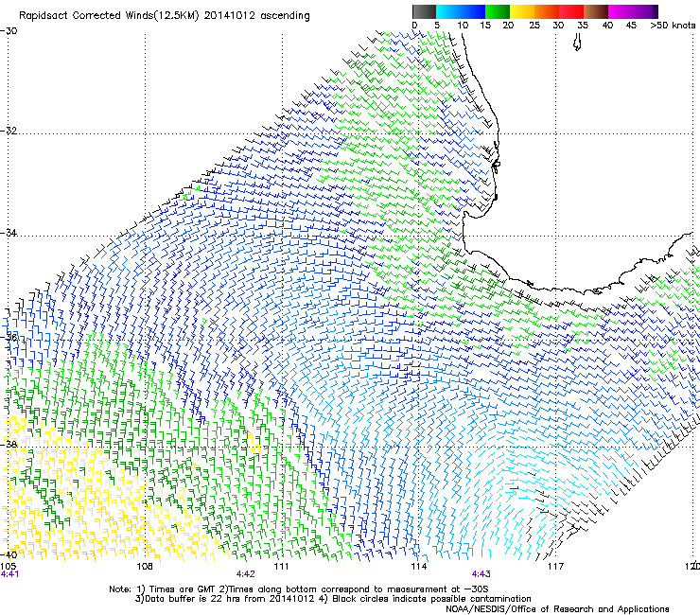
Task: Click the legend label '40'
Action: [607, 25]
